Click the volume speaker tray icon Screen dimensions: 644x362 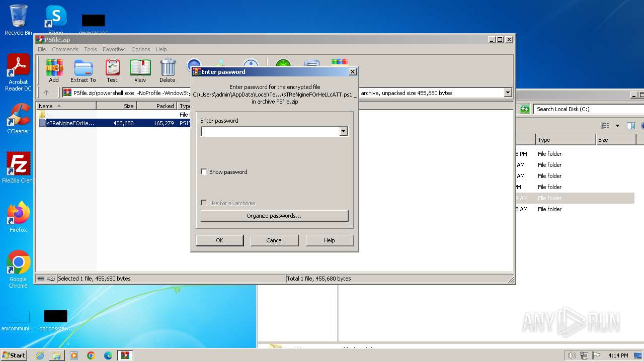coord(572,355)
